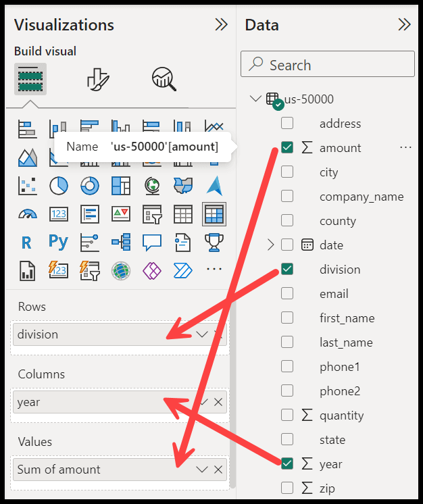
Task: Select the Treemap visual
Action: pyautogui.click(x=121, y=186)
